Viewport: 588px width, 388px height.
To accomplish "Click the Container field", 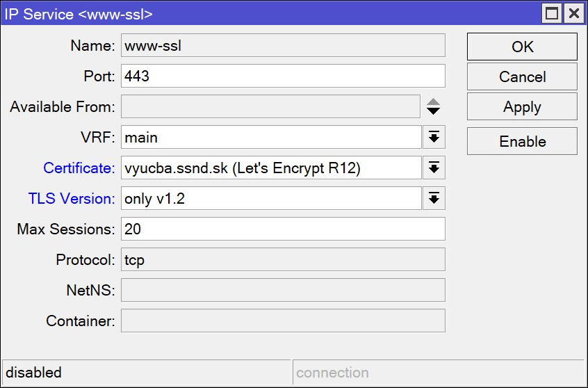I will [282, 321].
